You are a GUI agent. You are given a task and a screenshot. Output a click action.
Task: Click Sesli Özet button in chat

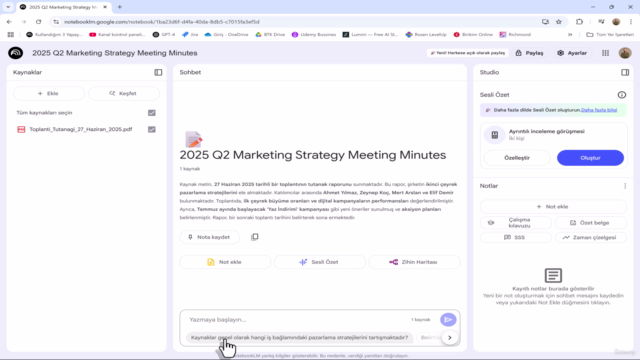pyautogui.click(x=320, y=262)
